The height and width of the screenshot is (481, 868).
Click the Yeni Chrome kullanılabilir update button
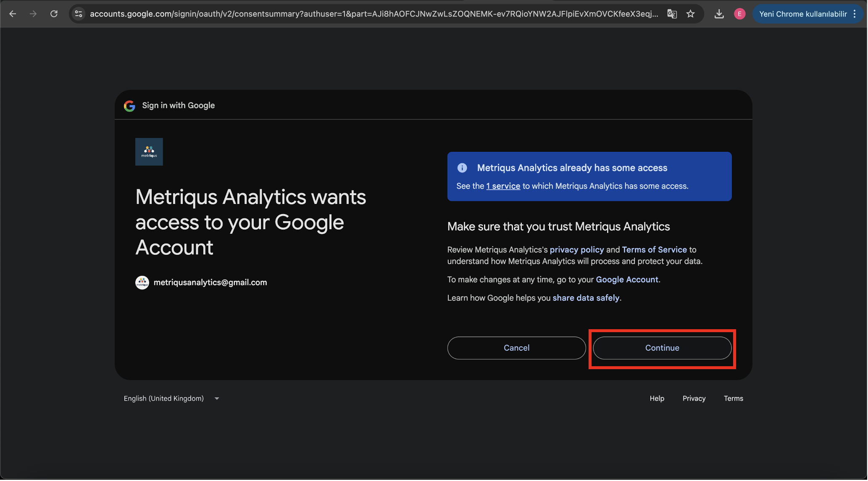point(803,14)
